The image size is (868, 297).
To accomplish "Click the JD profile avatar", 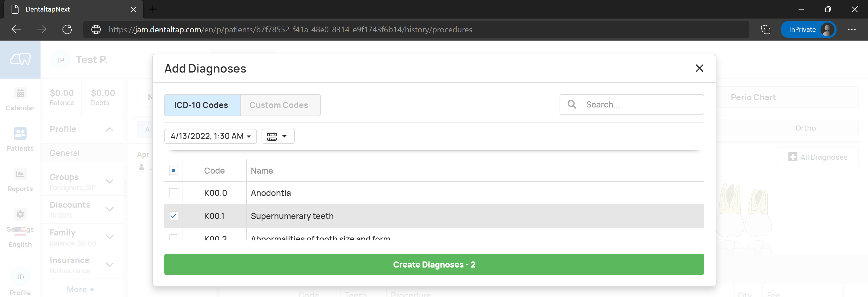I will coord(20,277).
